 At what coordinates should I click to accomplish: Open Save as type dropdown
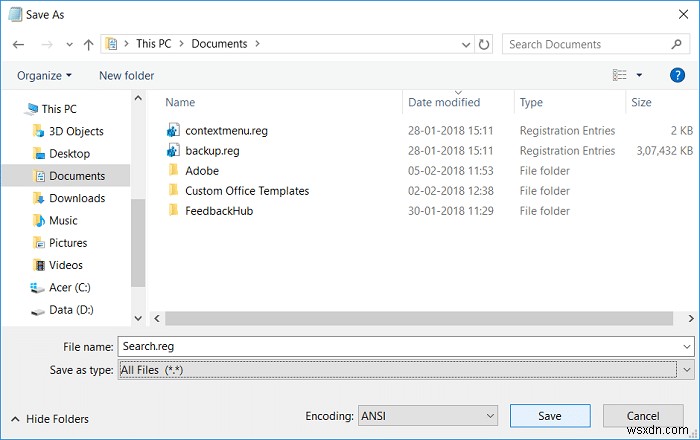[x=687, y=369]
